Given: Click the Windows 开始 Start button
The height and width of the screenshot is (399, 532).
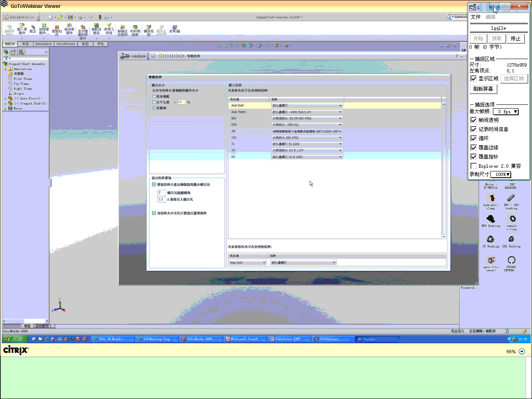Looking at the screenshot, I should click(15, 339).
